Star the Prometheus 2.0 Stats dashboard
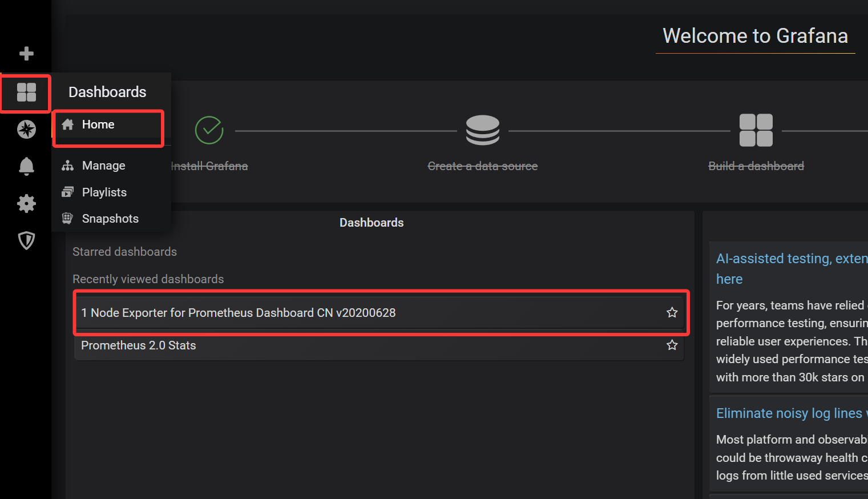The height and width of the screenshot is (499, 868). (x=672, y=345)
